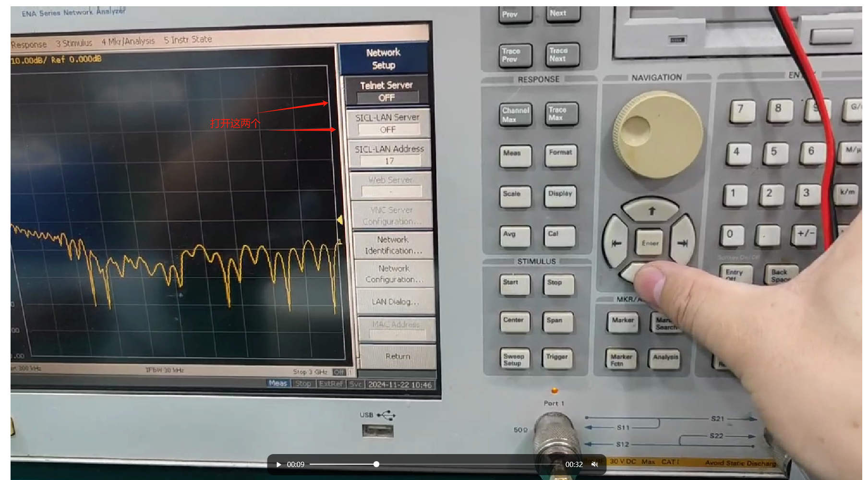This screenshot has height=480, width=868.
Task: Enable the SICL-LAN Server softkey
Action: (x=387, y=123)
